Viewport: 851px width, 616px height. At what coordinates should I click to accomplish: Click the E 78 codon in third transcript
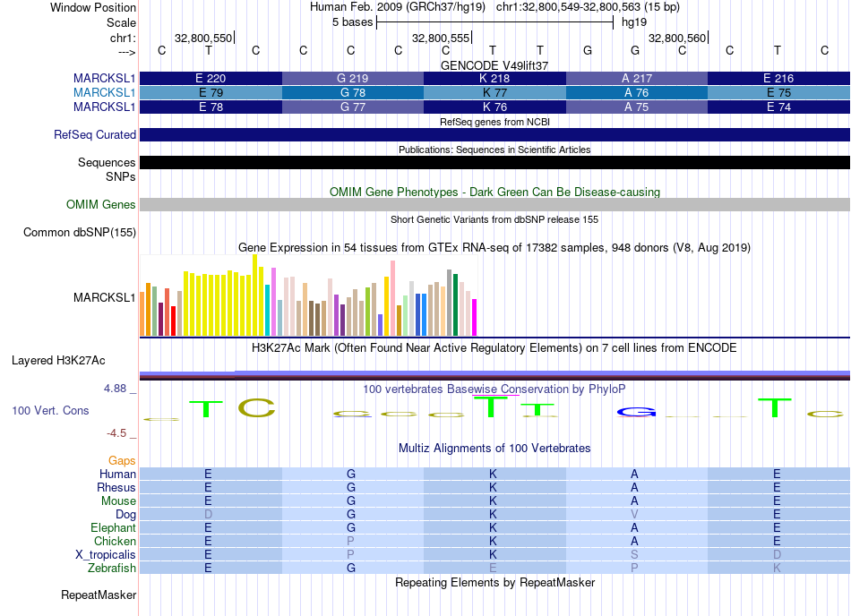[x=211, y=107]
